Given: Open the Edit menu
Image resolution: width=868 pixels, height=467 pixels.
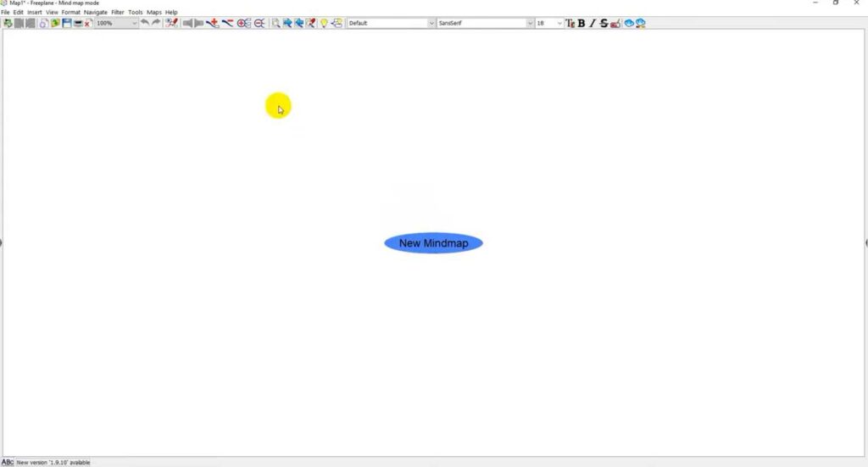Looking at the screenshot, I should [19, 12].
